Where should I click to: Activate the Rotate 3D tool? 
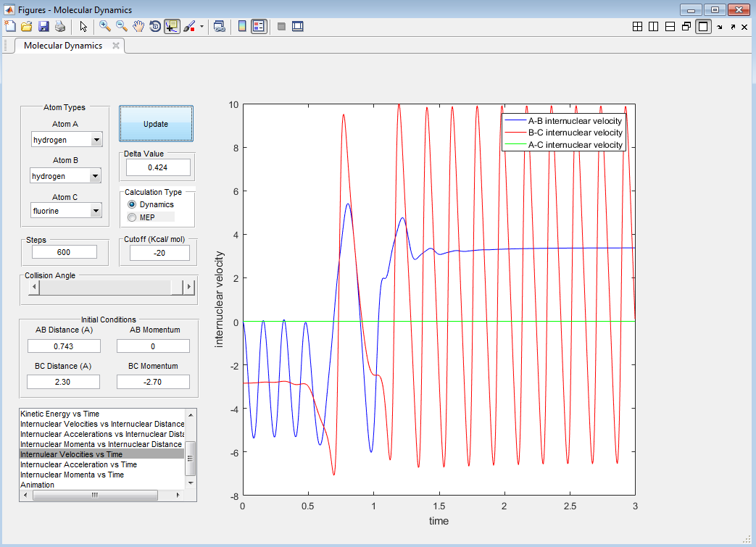pyautogui.click(x=155, y=27)
